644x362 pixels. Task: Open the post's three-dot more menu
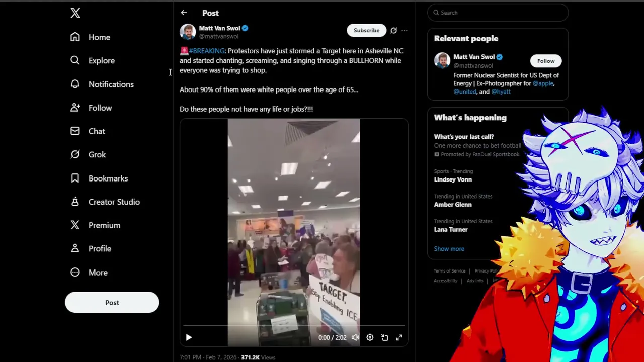click(405, 30)
